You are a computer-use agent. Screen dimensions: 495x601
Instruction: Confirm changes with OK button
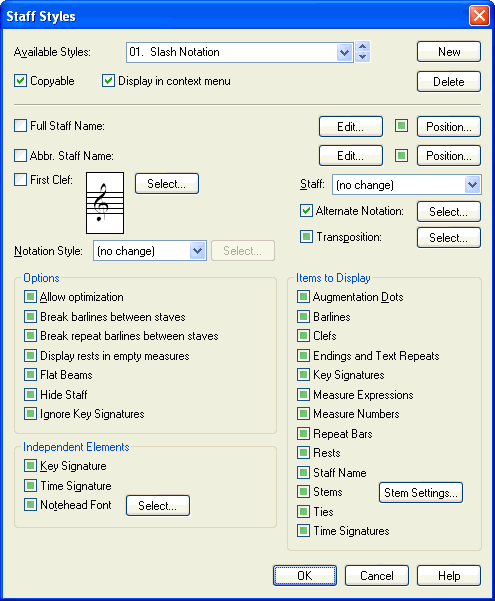pos(305,576)
